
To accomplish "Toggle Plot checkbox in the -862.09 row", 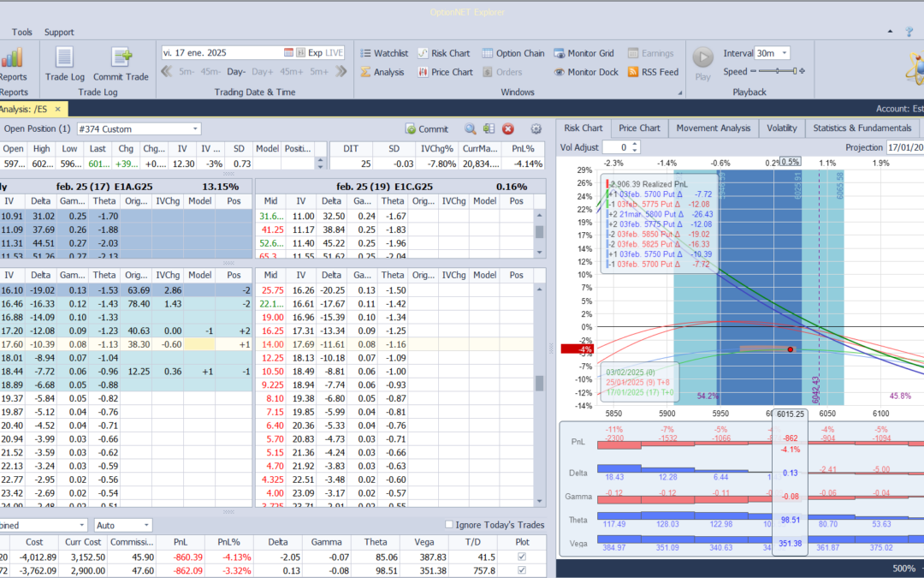I will tap(522, 570).
